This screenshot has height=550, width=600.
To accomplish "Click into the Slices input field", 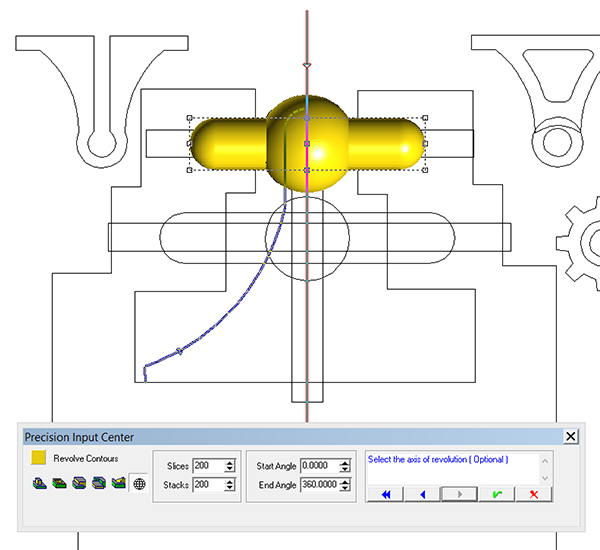I will coord(209,466).
